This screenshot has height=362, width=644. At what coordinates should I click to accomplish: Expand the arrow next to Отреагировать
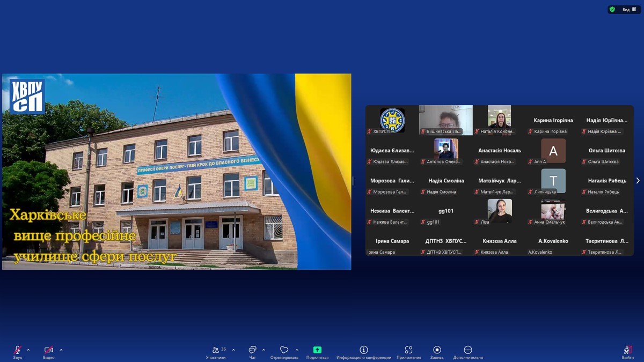297,350
